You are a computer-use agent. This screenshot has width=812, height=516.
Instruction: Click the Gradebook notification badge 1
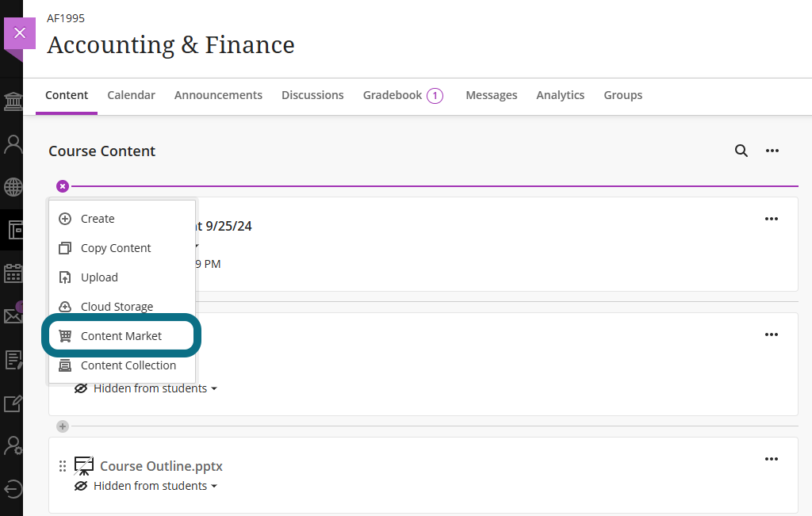435,96
